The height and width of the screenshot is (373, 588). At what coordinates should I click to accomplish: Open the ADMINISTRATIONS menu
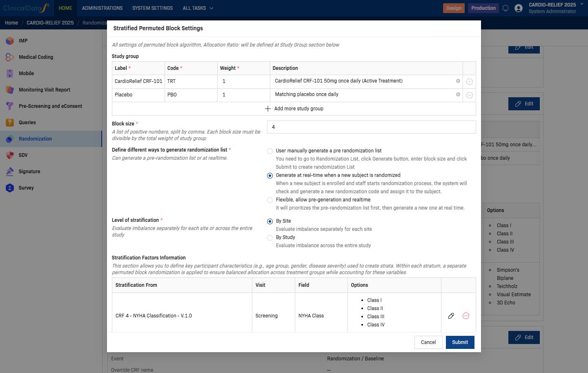(x=102, y=8)
